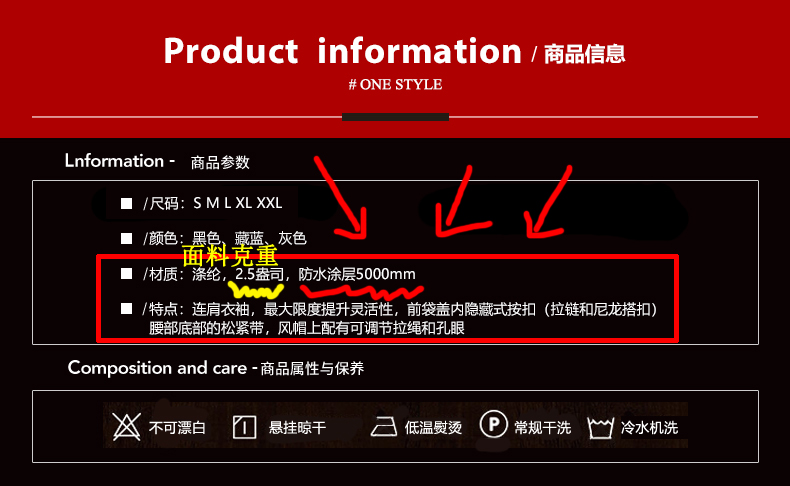This screenshot has width=790, height=486.
Task: Click the Lnformation 商品参数 section title
Action: click(157, 161)
